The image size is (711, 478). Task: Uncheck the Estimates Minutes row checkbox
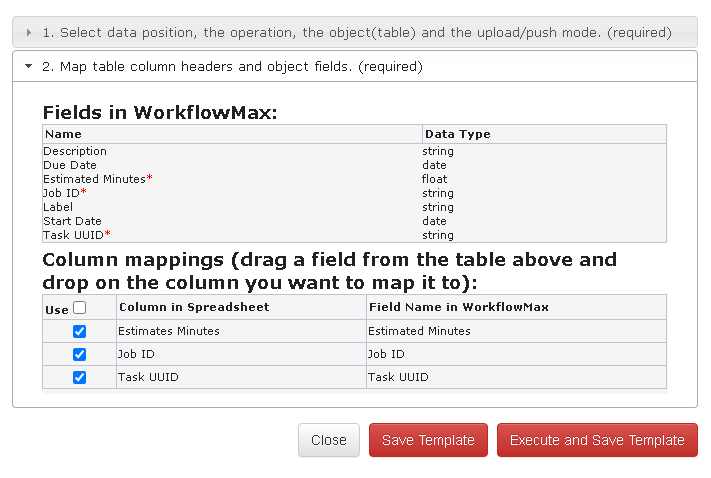pos(79,332)
